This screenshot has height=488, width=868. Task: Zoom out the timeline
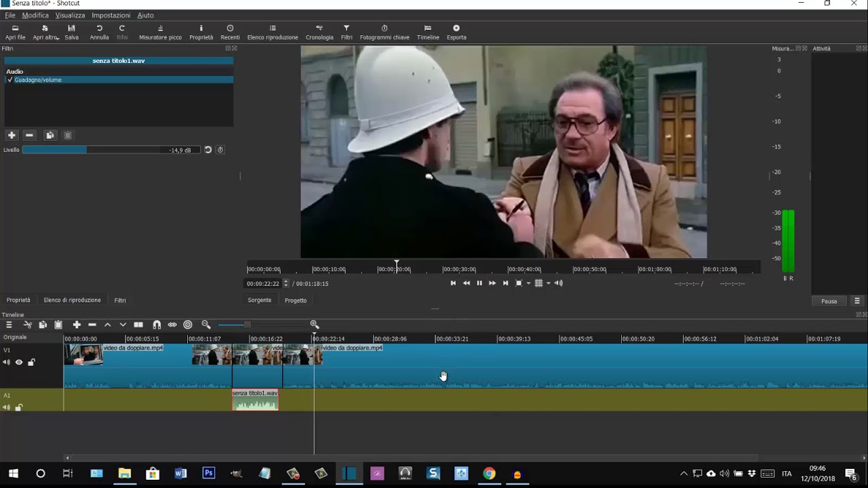pyautogui.click(x=206, y=325)
